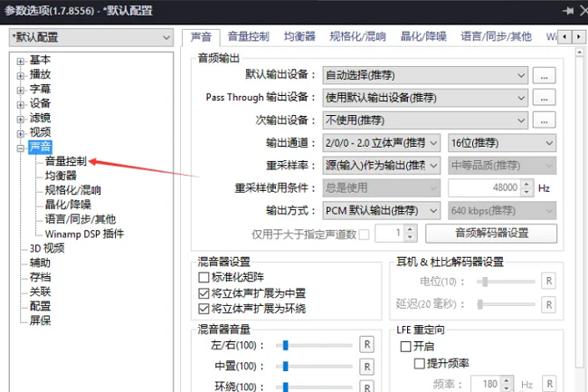The image size is (588, 392).
Task: Reset 中置 volume with its R button
Action: tap(366, 367)
